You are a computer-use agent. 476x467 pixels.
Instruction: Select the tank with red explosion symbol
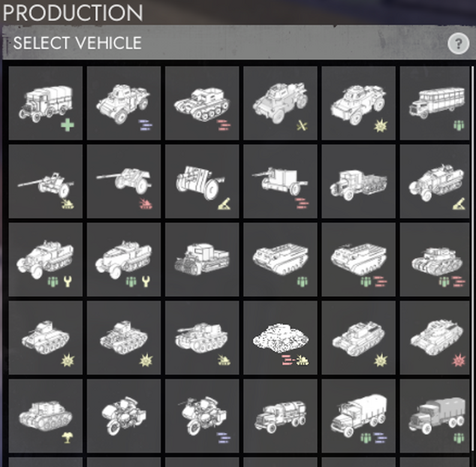(435, 338)
